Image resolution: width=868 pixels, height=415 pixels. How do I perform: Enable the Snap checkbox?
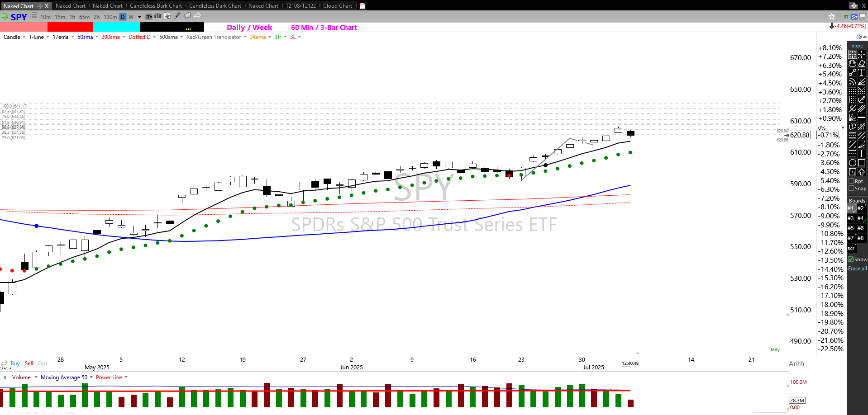851,188
